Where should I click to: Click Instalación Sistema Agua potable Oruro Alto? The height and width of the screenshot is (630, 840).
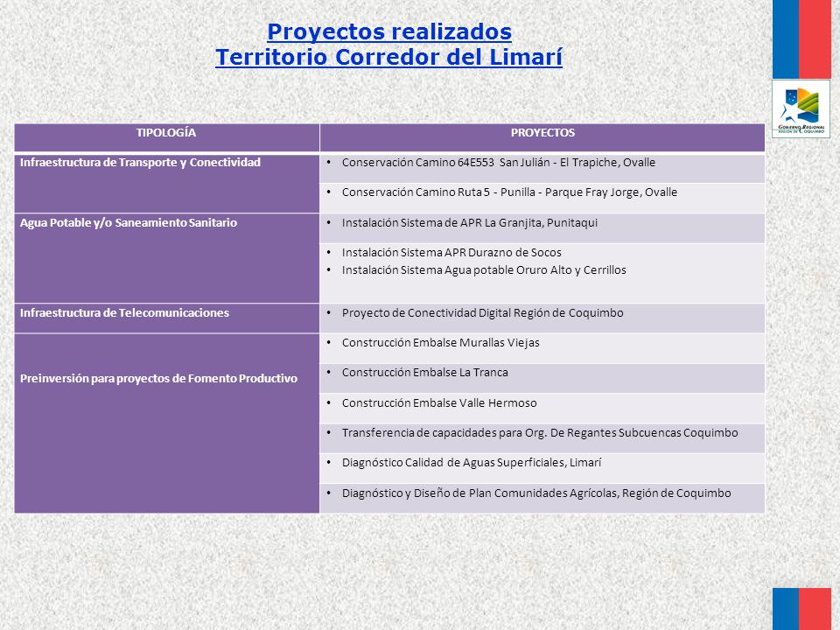[484, 270]
